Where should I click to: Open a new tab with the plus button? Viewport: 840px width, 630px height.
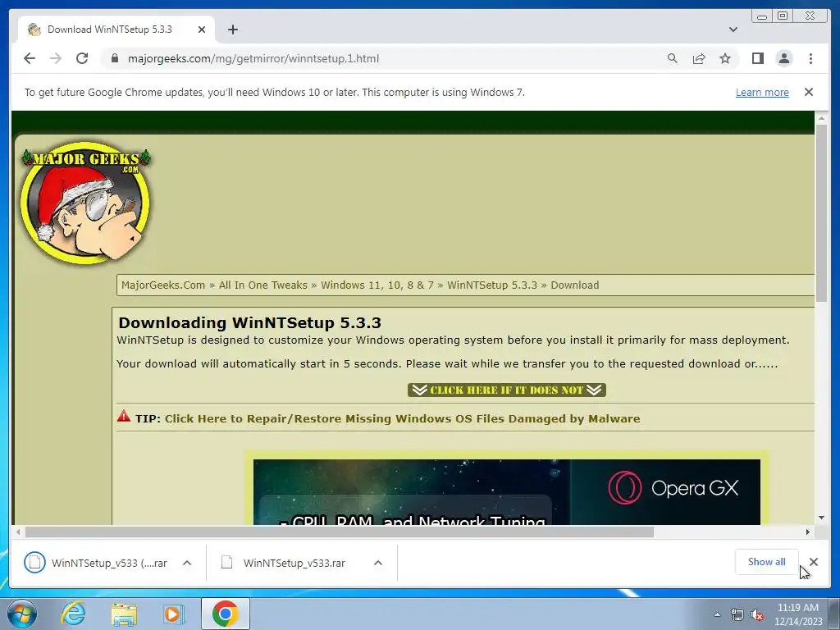[x=232, y=30]
